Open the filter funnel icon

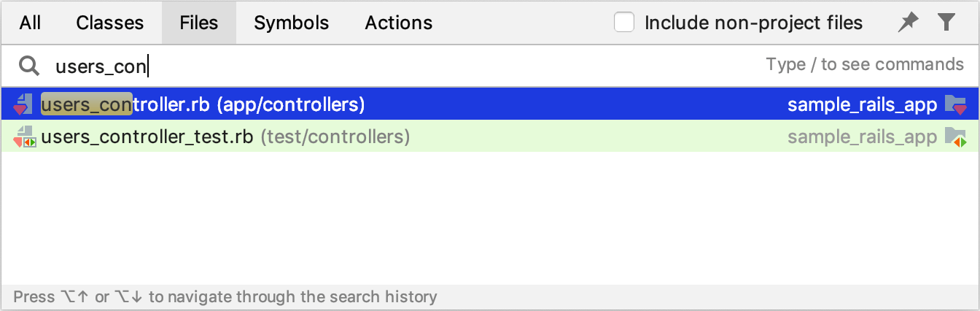pyautogui.click(x=946, y=23)
